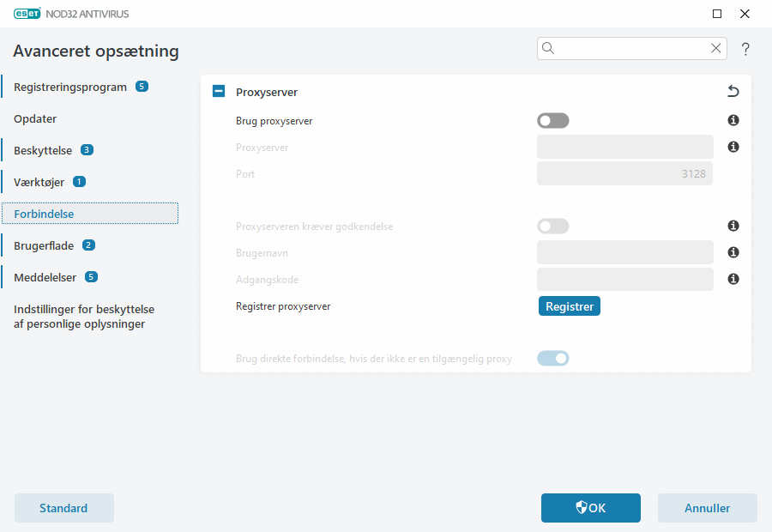The image size is (772, 532).
Task: Open the info icon next to Brugernavn
Action: (733, 252)
